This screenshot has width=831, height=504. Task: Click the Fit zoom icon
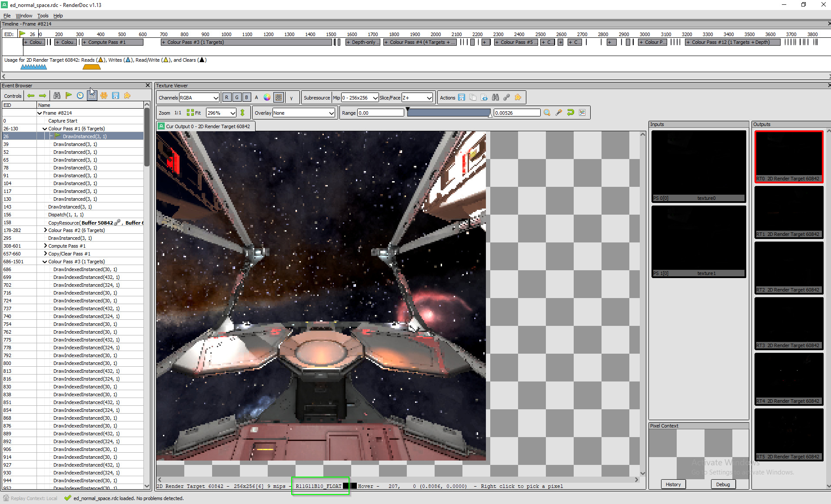click(x=194, y=113)
